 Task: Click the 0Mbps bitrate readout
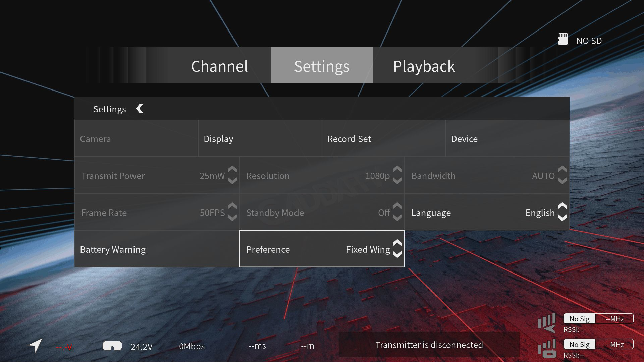point(192,346)
